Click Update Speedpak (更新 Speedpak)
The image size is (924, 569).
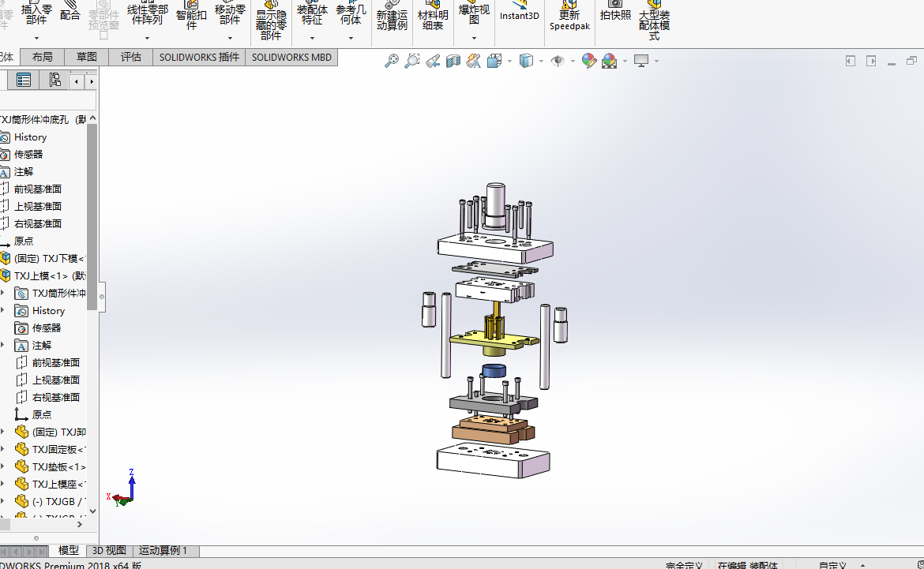(x=570, y=16)
